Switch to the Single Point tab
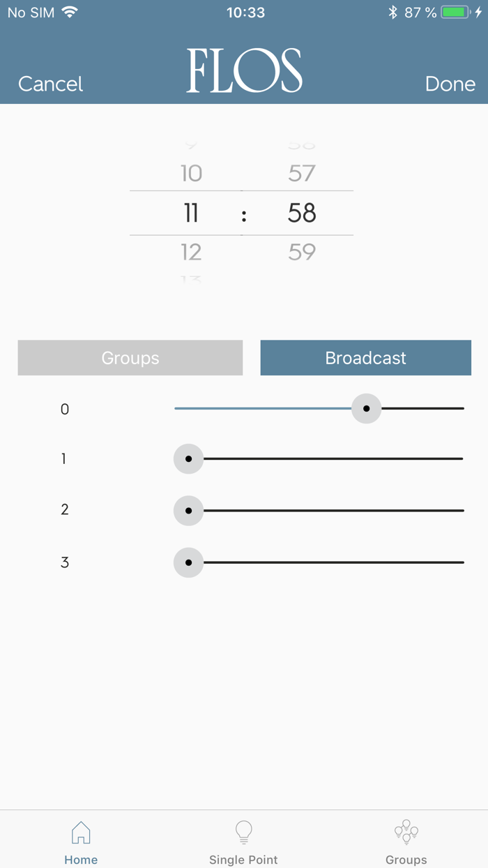This screenshot has height=868, width=488. pyautogui.click(x=243, y=860)
